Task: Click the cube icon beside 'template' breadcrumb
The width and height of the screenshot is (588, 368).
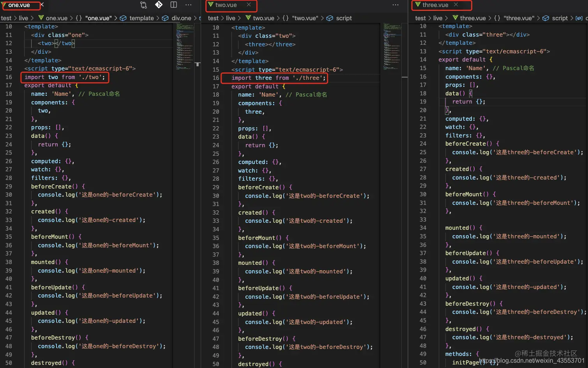Action: 123,18
